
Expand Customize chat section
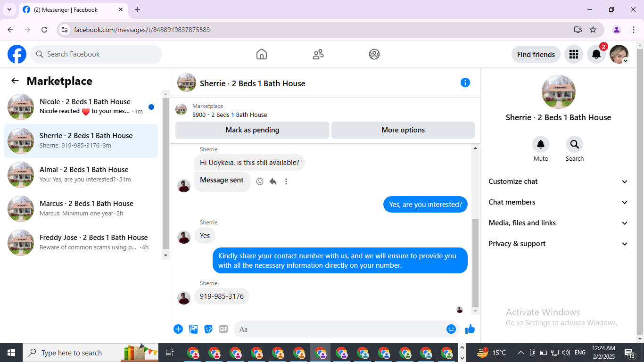tap(558, 181)
